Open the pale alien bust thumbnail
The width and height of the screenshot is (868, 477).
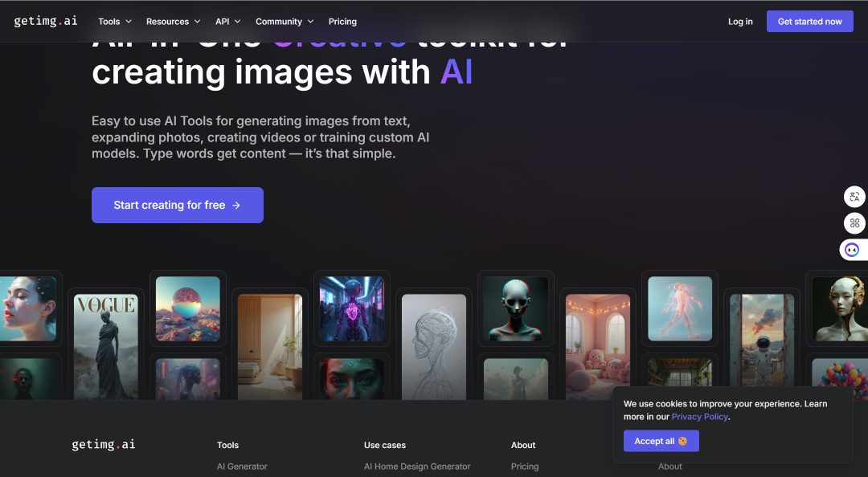(516, 309)
